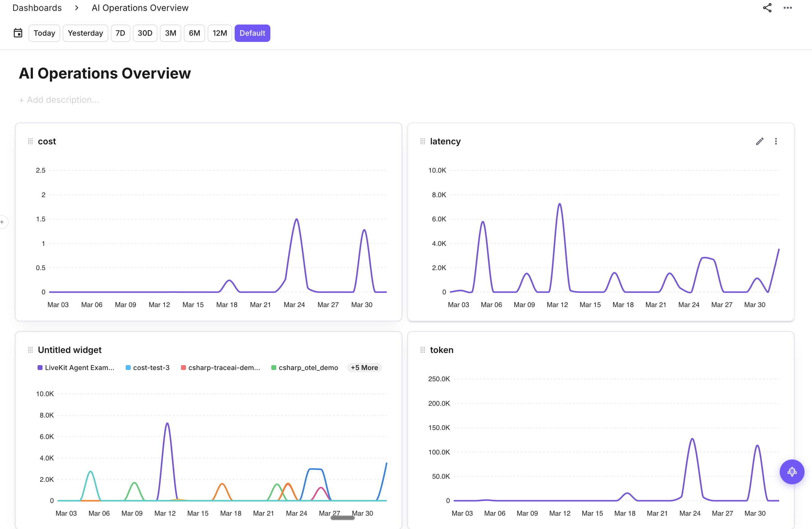Open the latency widget kebab menu
812x529 pixels.
776,141
